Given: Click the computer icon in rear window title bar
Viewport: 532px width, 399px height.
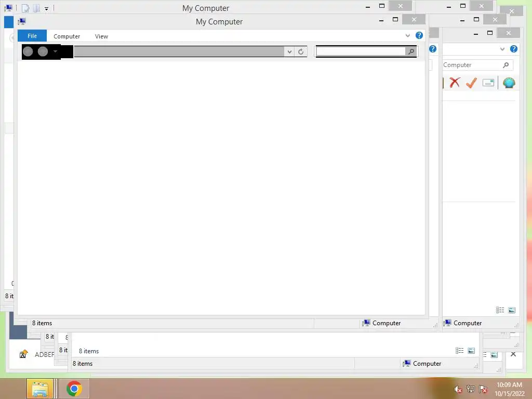Looking at the screenshot, I should pos(8,8).
